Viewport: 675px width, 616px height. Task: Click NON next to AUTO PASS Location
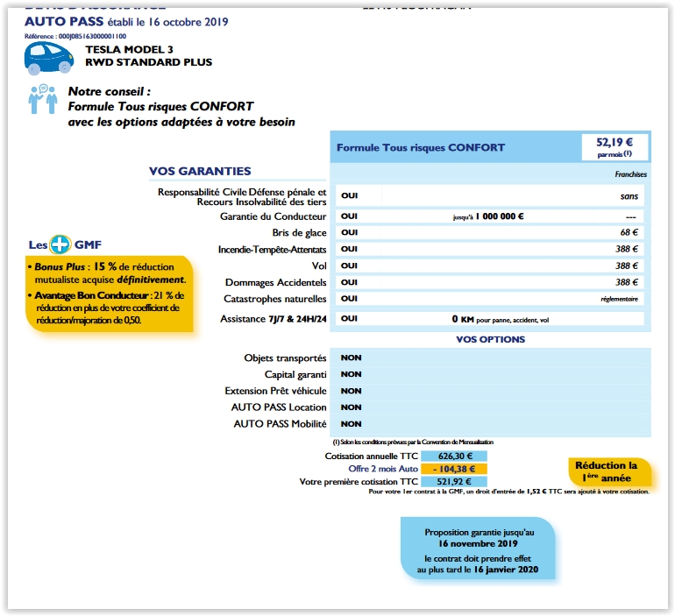[x=351, y=407]
